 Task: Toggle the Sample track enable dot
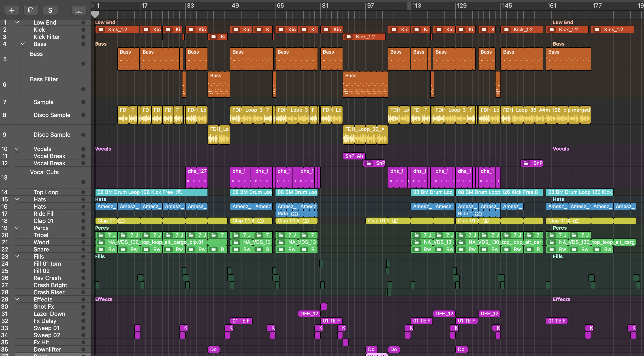pos(83,102)
